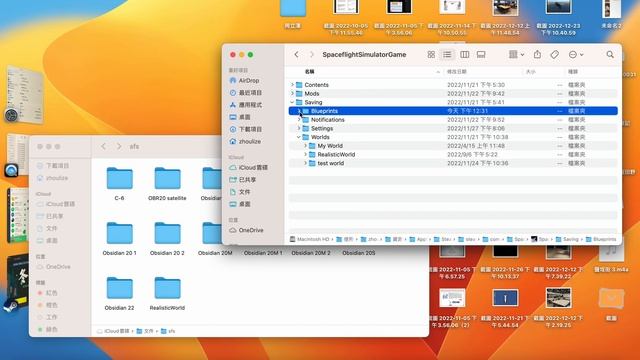Open the Obsidian 22 folder
Screen dimensions: 640x360
click(119, 293)
